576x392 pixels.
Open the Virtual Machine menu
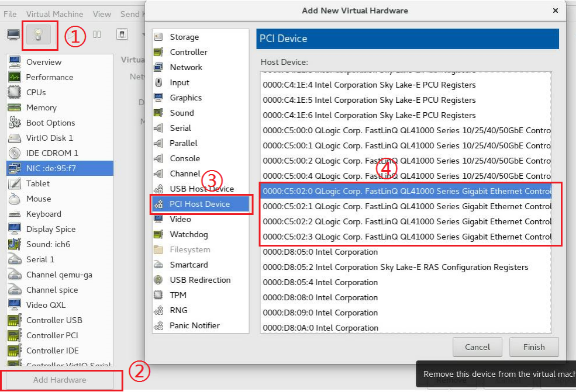coord(54,14)
